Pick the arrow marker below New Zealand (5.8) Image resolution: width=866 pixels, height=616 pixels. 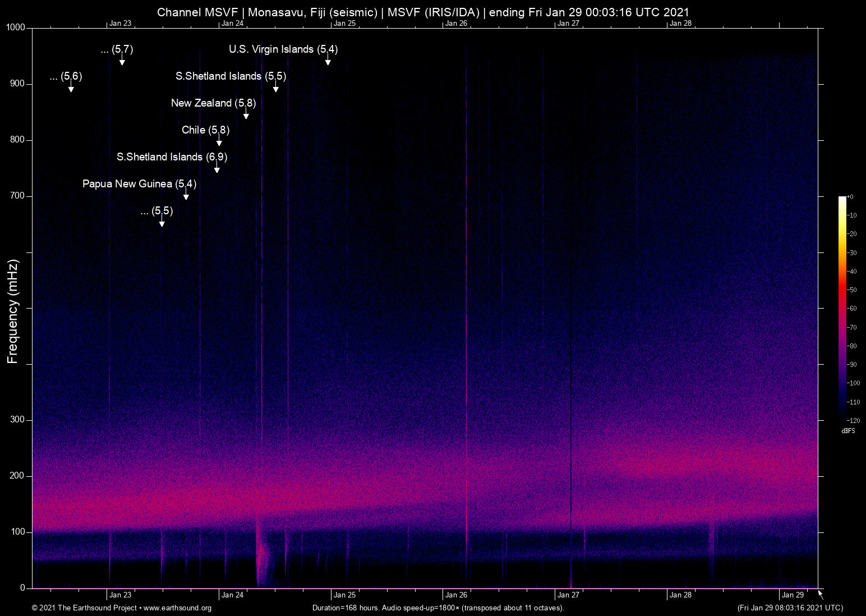[x=246, y=114]
